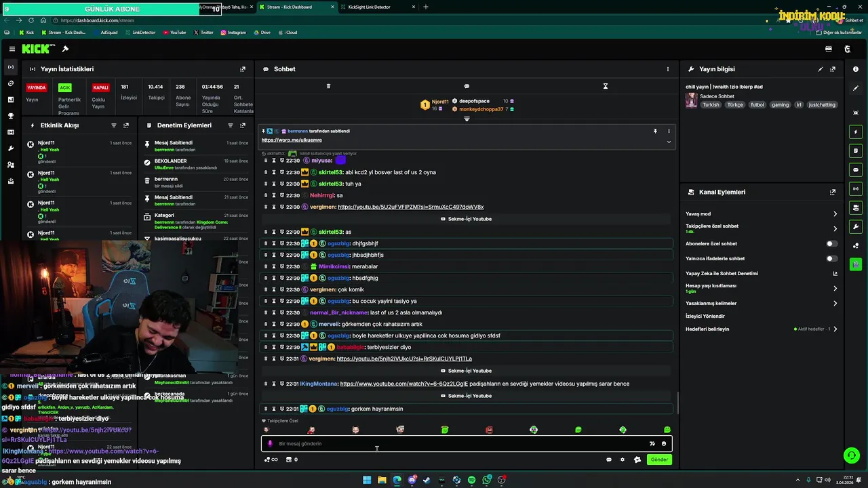Click the Gönder send button

659,460
